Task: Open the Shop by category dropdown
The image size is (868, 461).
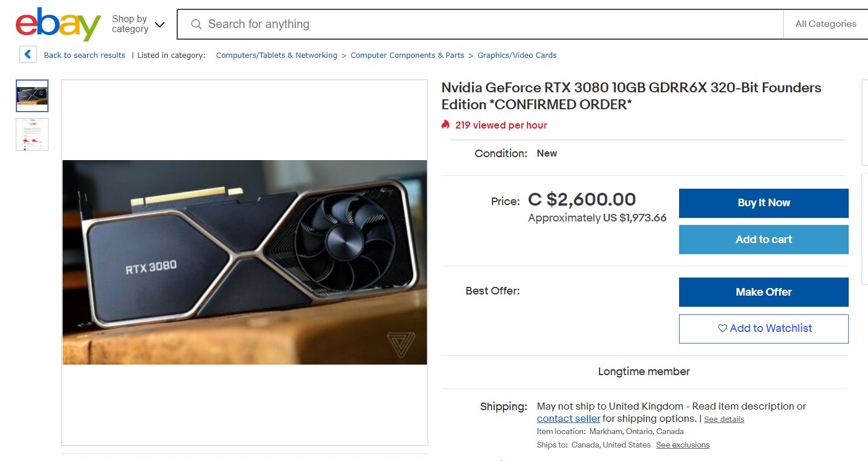Action: click(138, 25)
